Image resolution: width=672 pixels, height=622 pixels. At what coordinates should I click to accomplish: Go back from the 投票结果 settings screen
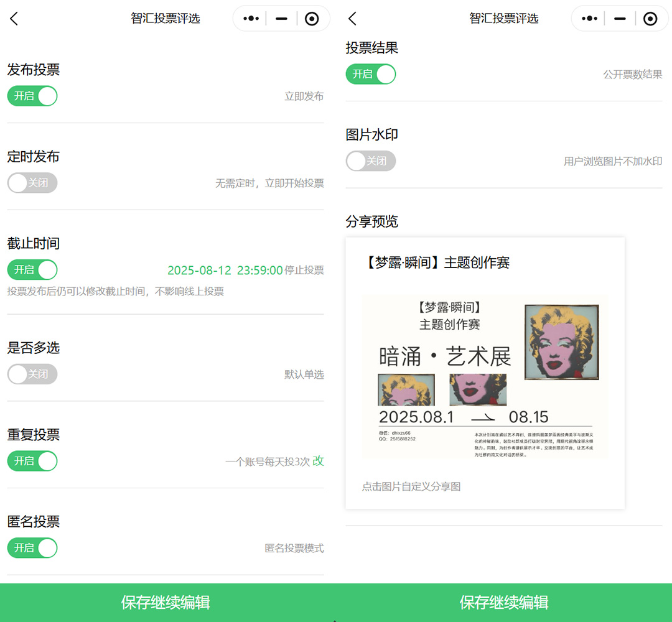coord(353,19)
